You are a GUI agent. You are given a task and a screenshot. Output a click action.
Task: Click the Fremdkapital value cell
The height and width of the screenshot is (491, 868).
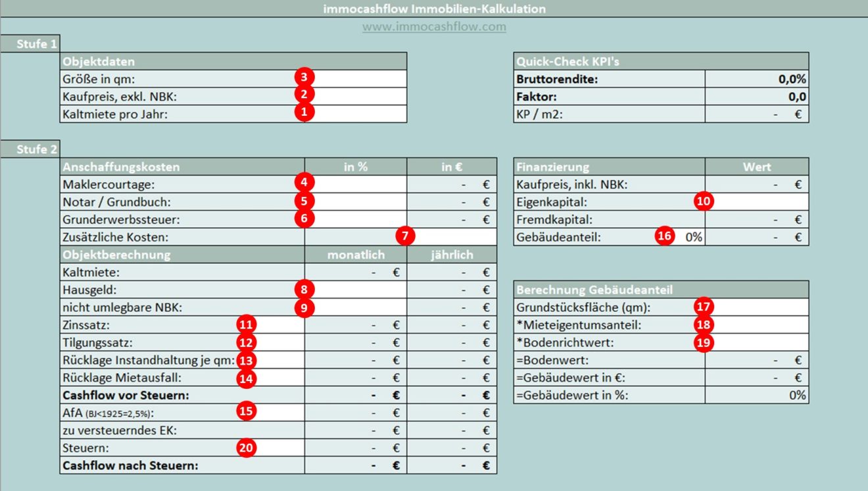757,220
